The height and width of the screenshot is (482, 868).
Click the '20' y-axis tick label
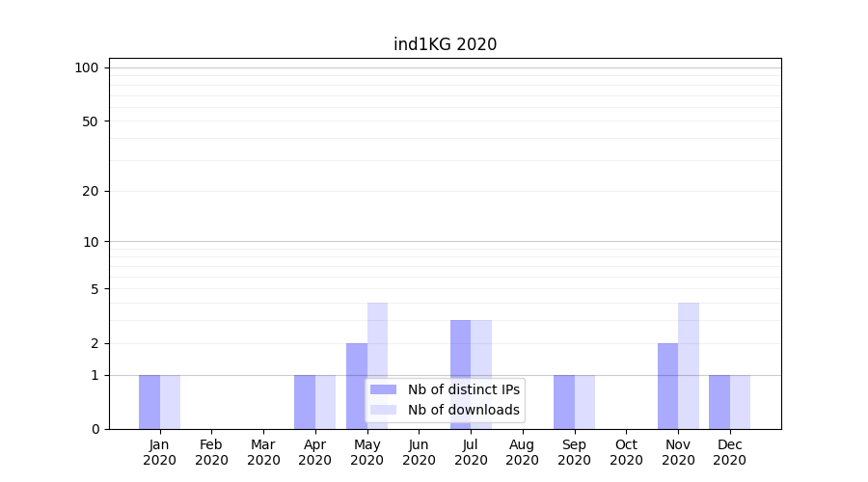tap(91, 191)
